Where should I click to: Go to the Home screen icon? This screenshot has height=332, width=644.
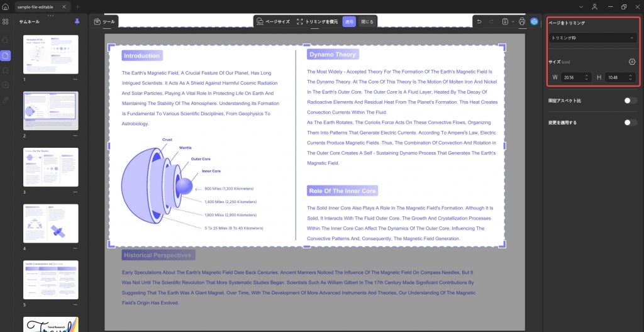pos(5,7)
